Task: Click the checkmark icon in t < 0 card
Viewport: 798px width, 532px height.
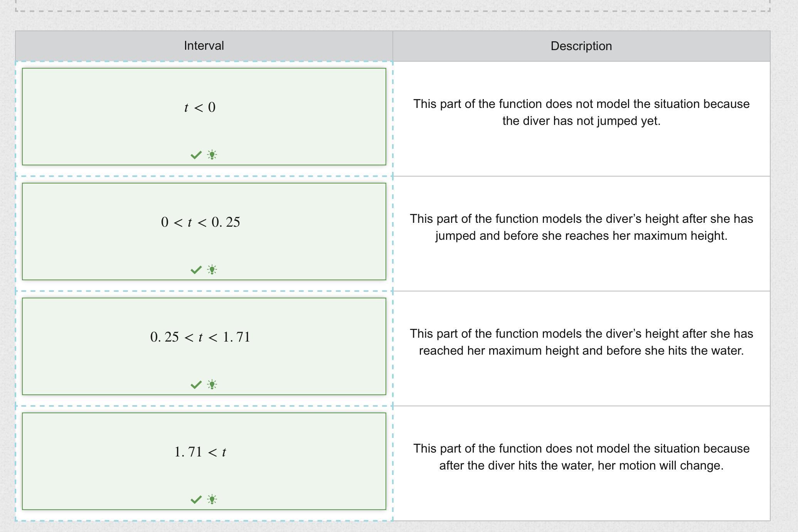Action: pyautogui.click(x=196, y=155)
